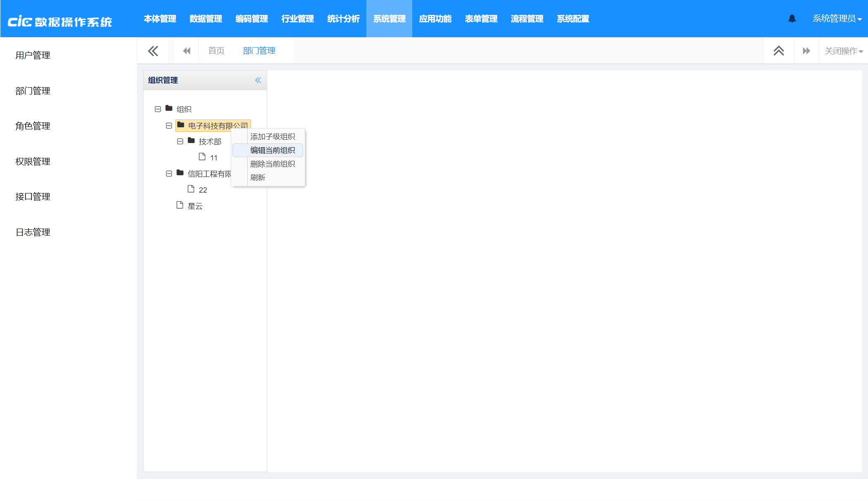Open 角色管理 in the sidebar
Screen dimensions: 868x501
pos(33,126)
